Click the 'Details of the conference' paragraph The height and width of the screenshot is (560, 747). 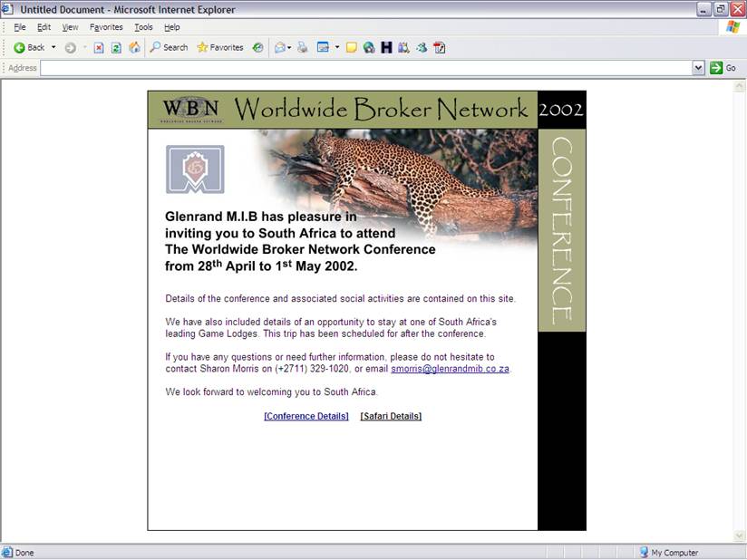point(340,298)
